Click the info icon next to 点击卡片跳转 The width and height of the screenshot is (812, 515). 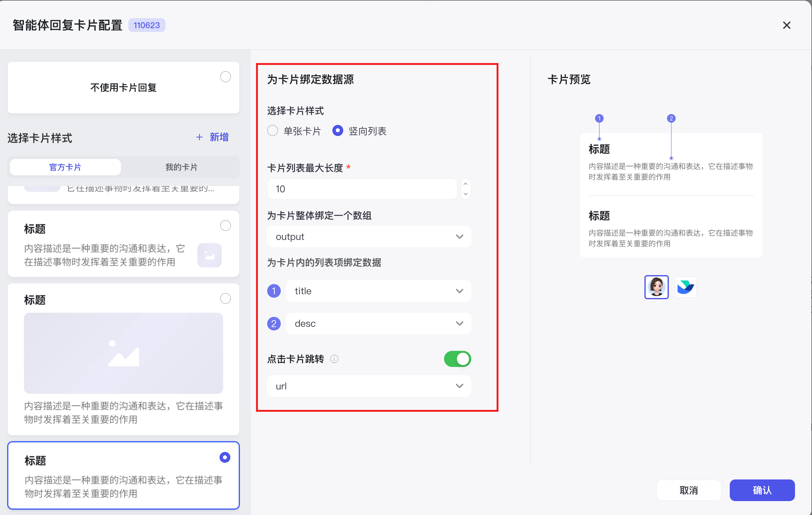coord(334,359)
